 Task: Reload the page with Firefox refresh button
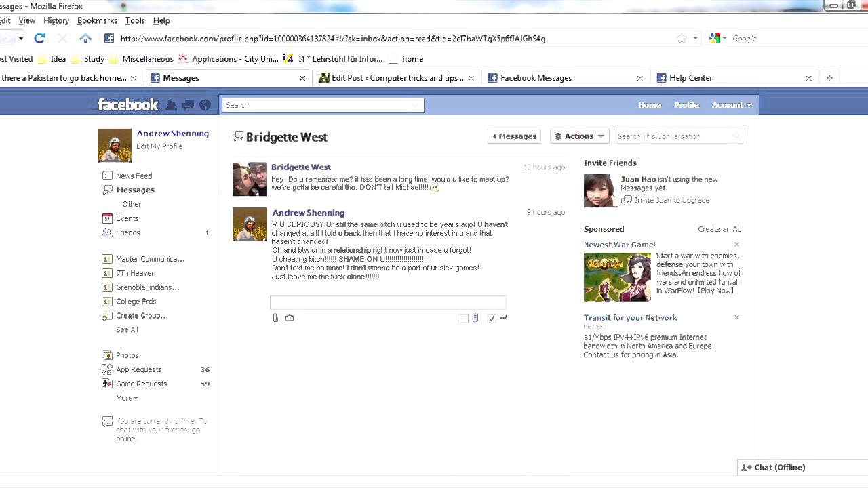(x=39, y=38)
